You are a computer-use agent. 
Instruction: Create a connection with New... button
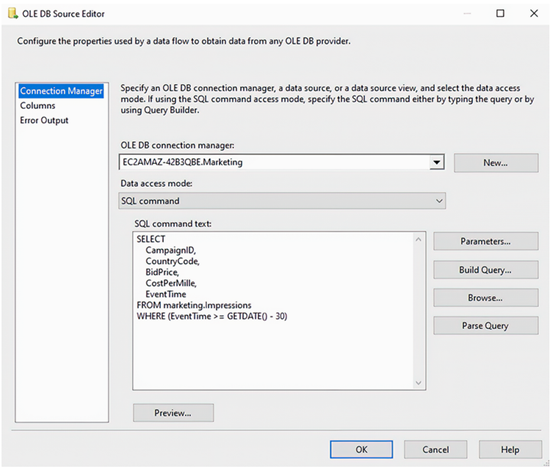tap(496, 163)
